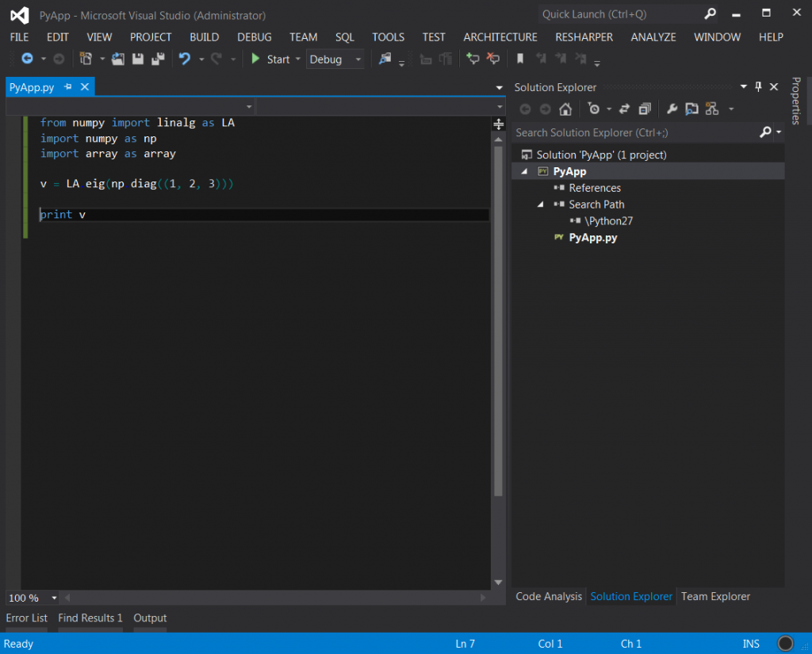The image size is (812, 654).
Task: Open Properties via the wrench icon
Action: (x=672, y=109)
